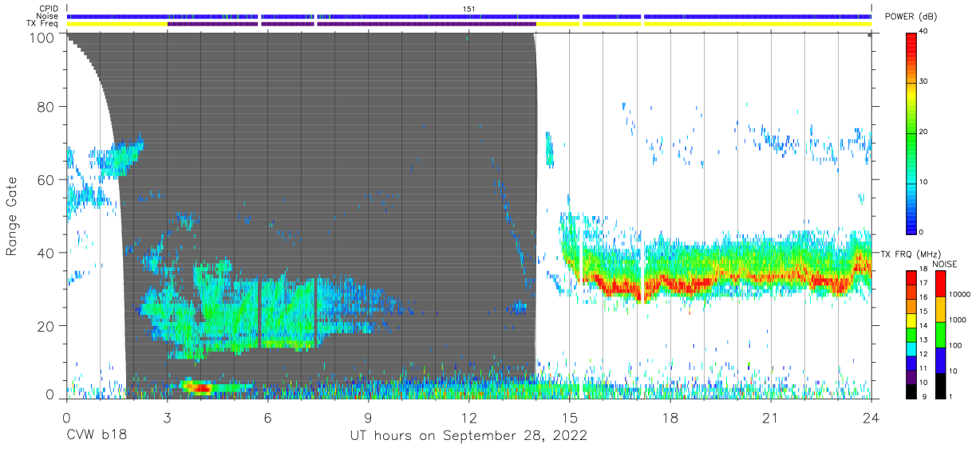The height and width of the screenshot is (452, 980).
Task: Click time axis tick 9
Action: click(368, 418)
